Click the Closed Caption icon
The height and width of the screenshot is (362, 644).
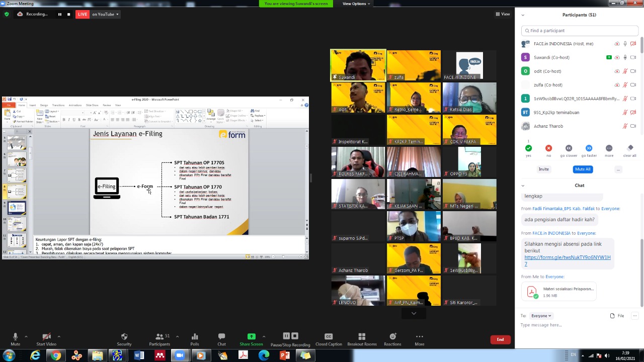[x=329, y=337]
